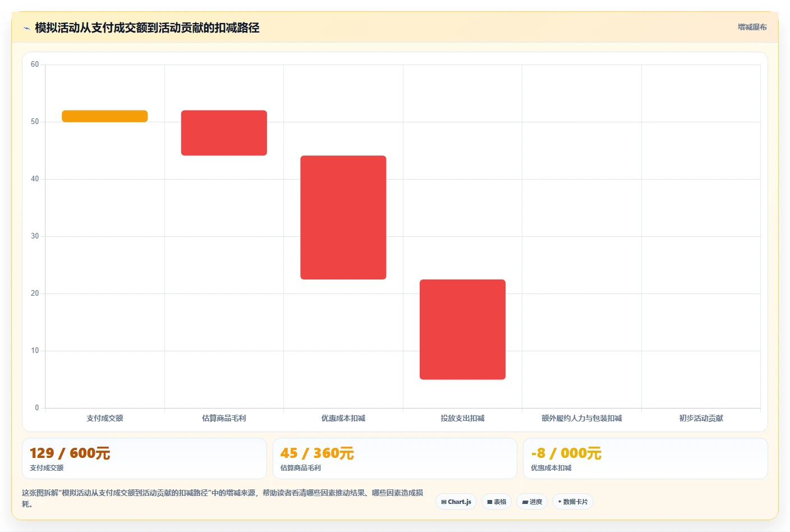Image resolution: width=790 pixels, height=532 pixels.
Task: Click the 进度 tag chip
Action: (x=532, y=502)
